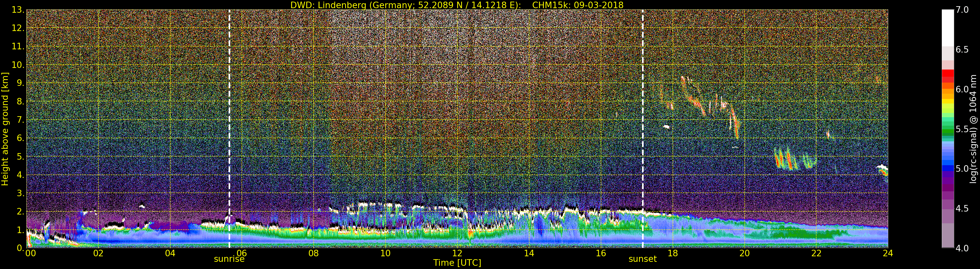Viewport: 980px width, 269px height.
Task: Click the colorbar value '5.5'
Action: coord(962,129)
